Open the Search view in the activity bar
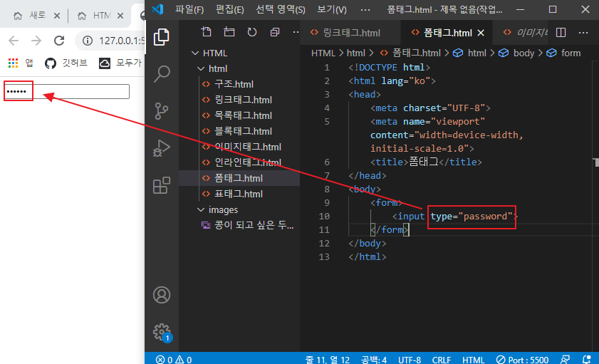Viewport: 599px width, 364px height. pos(161,73)
